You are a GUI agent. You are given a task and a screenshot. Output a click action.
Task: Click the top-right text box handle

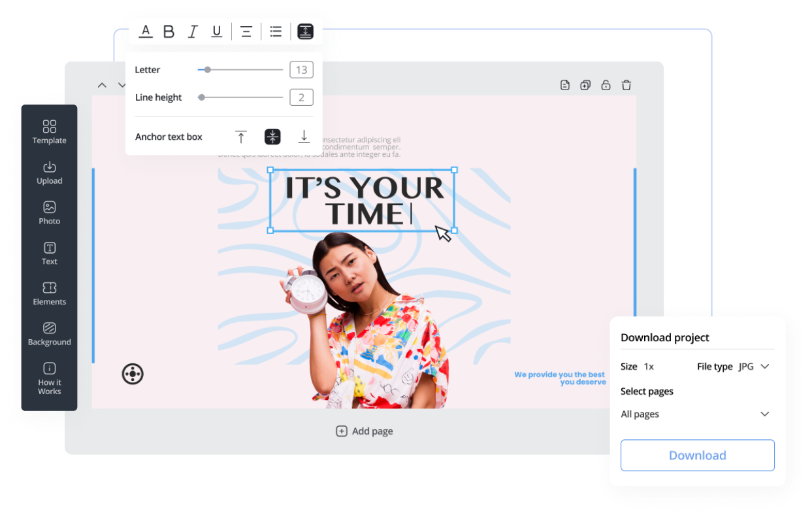(x=455, y=170)
